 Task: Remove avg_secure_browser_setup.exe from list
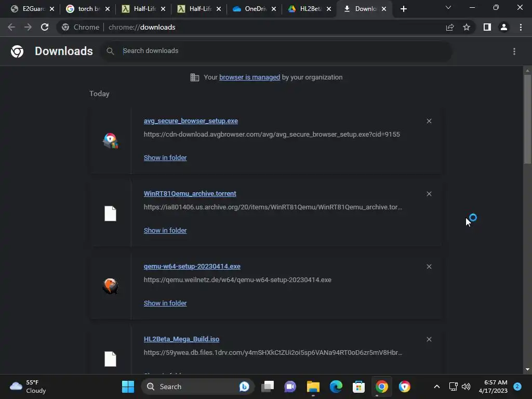(x=429, y=121)
